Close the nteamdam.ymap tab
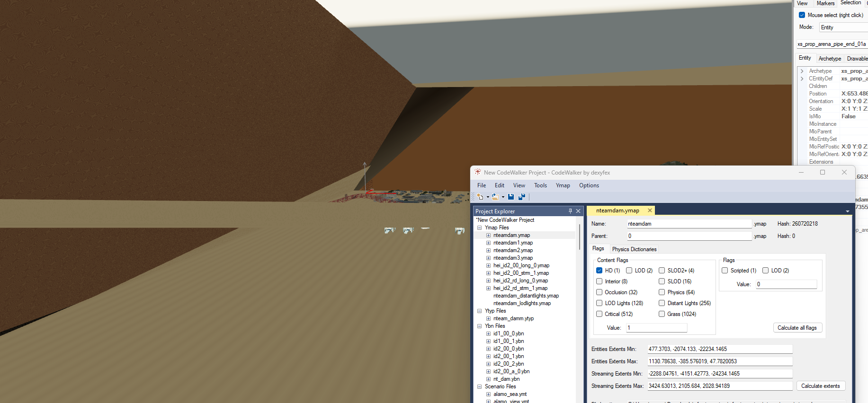The width and height of the screenshot is (868, 403). point(650,210)
